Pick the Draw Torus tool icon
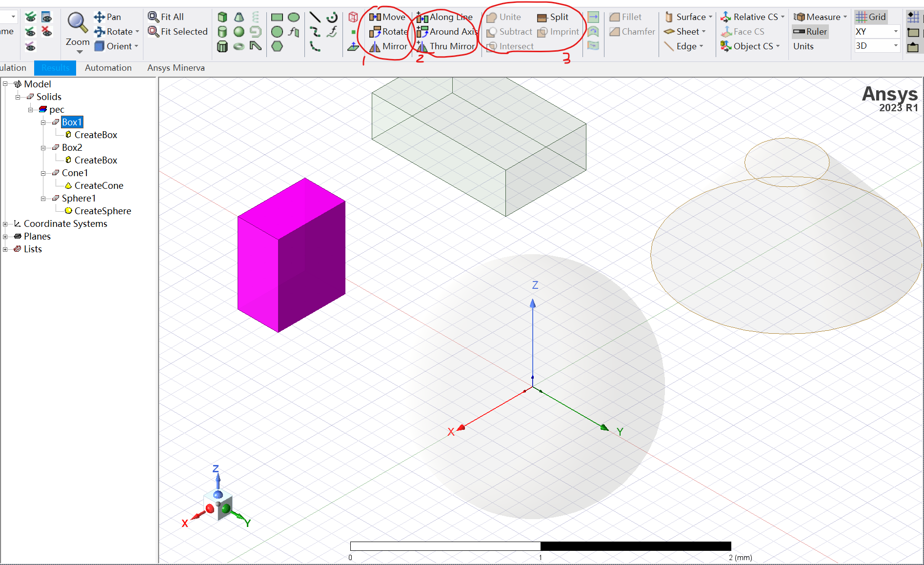The image size is (924, 565). (x=239, y=46)
